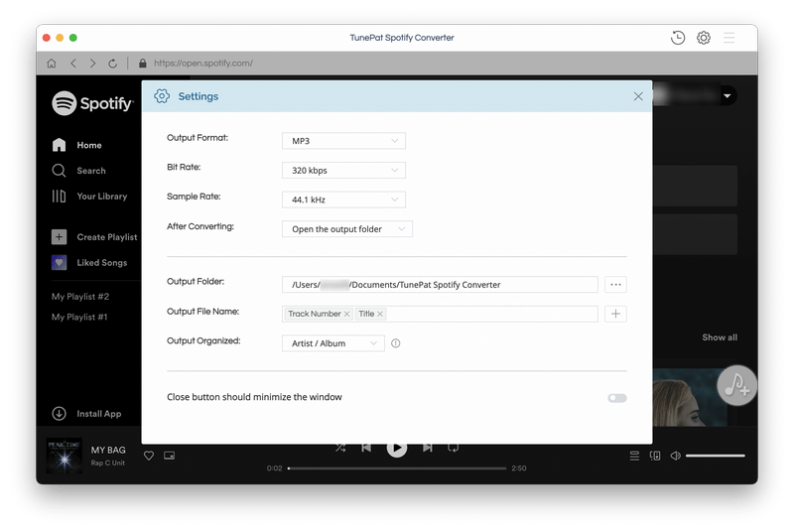The height and width of the screenshot is (532, 794).
Task: Toggle close button minimizes the window
Action: tap(617, 398)
